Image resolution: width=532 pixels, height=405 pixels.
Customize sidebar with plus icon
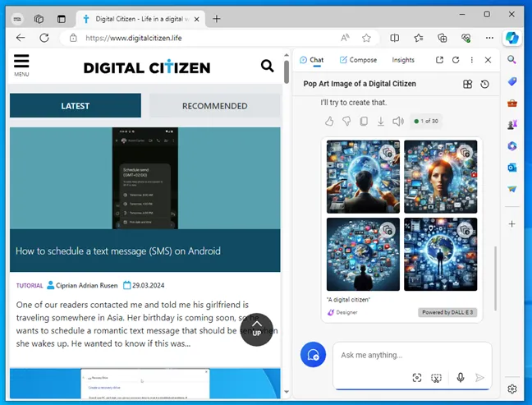(x=511, y=223)
